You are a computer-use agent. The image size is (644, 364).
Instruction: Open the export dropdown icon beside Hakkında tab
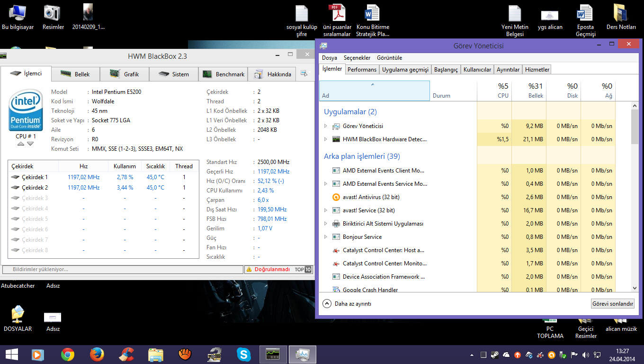point(304,73)
